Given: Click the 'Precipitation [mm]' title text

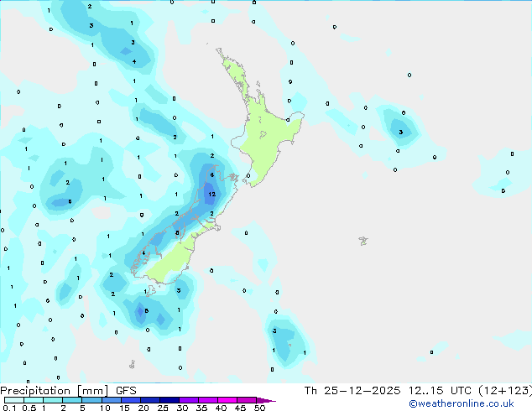Looking at the screenshot, I should pos(55,391).
